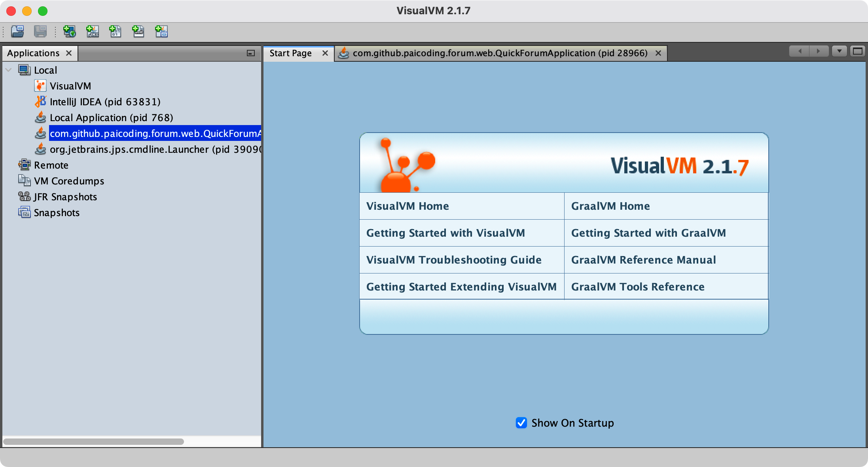The height and width of the screenshot is (467, 868).
Task: Click the Add Remote Host toolbar icon
Action: (x=69, y=31)
